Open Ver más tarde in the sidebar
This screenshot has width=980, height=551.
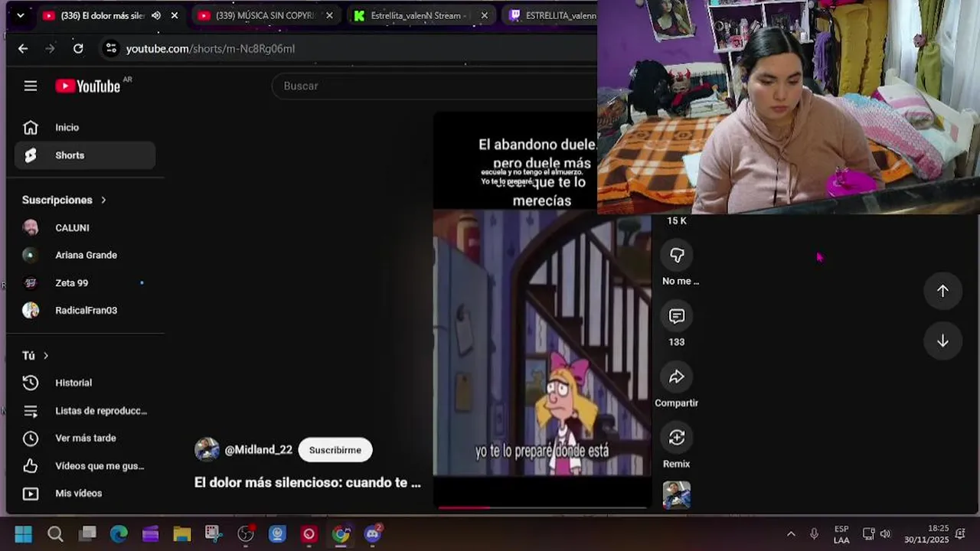(x=85, y=438)
